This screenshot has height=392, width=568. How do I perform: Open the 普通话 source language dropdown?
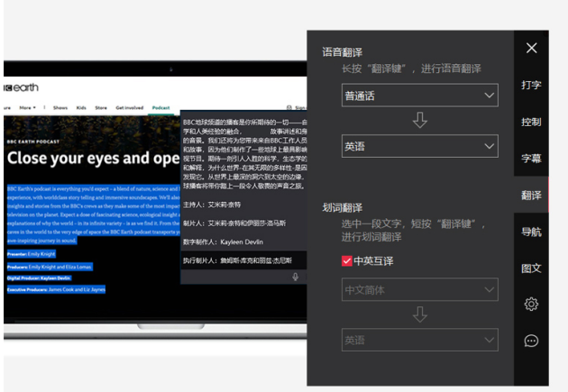click(x=420, y=96)
